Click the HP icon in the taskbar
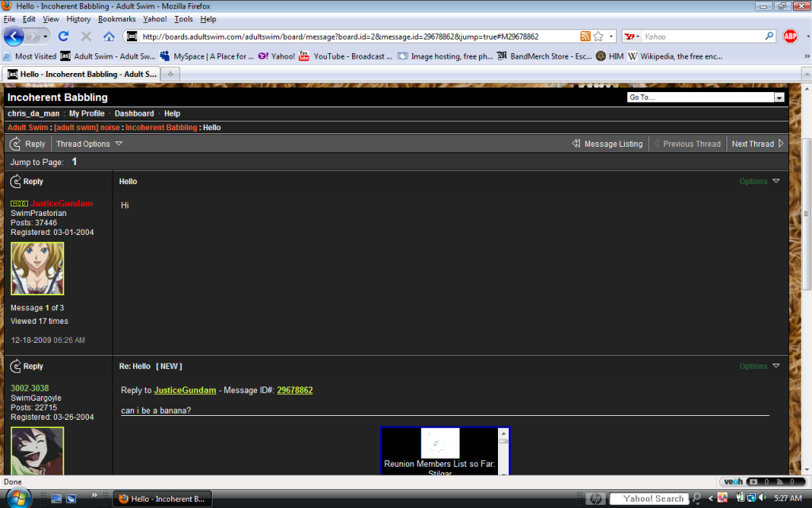Screen dimensions: 812x508 (596, 498)
